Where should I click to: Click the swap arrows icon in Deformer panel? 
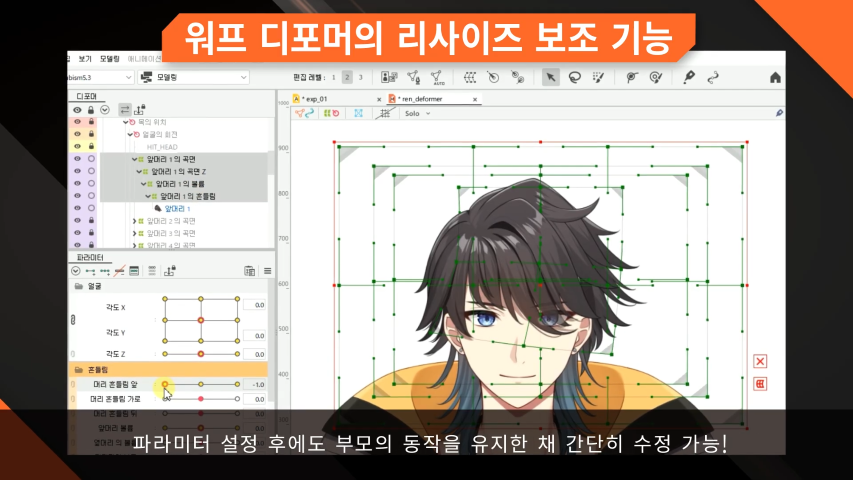click(125, 110)
